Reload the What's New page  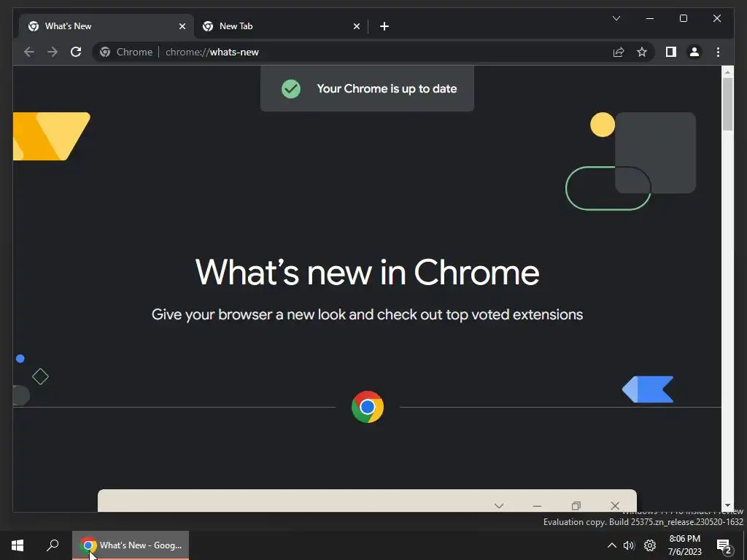click(76, 52)
